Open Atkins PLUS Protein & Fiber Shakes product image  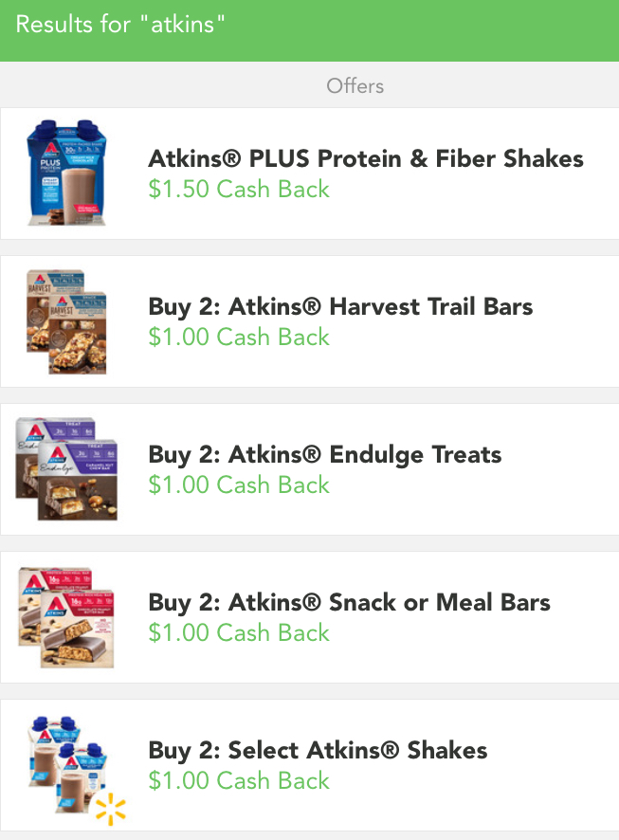click(67, 173)
